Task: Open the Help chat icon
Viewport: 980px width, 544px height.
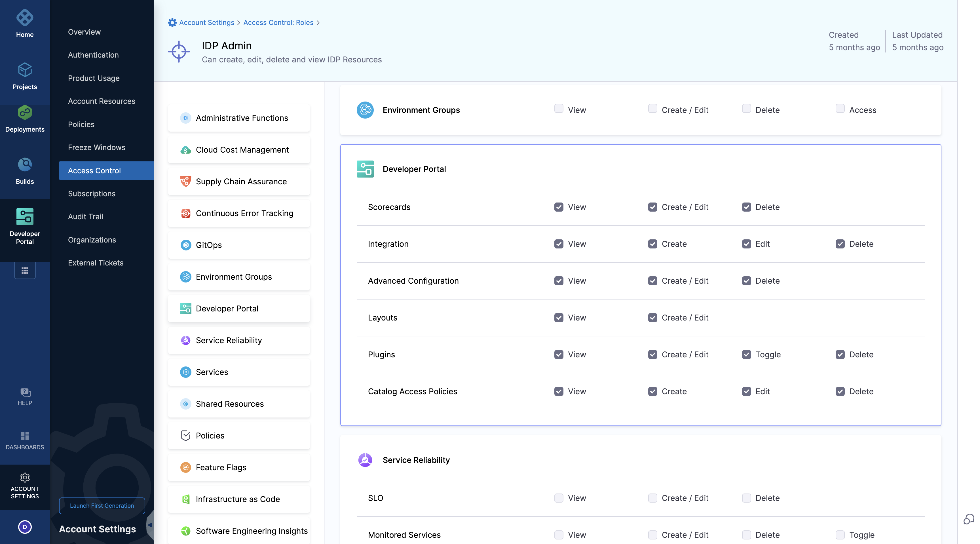Action: (25, 392)
